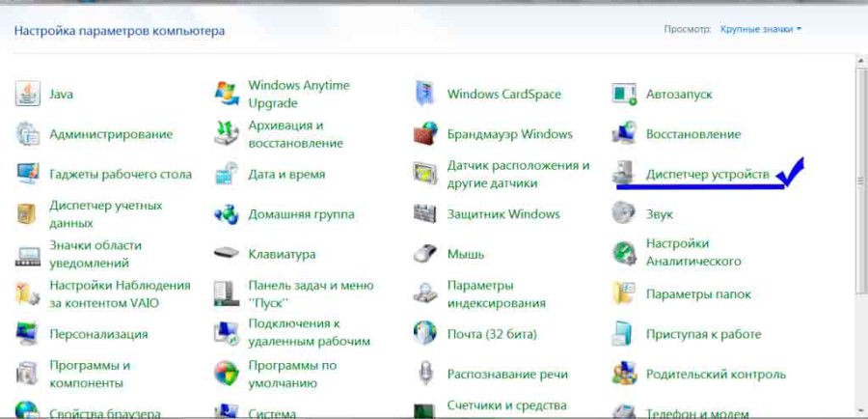Open the Дата и время link
This screenshot has height=419, width=868.
point(286,175)
